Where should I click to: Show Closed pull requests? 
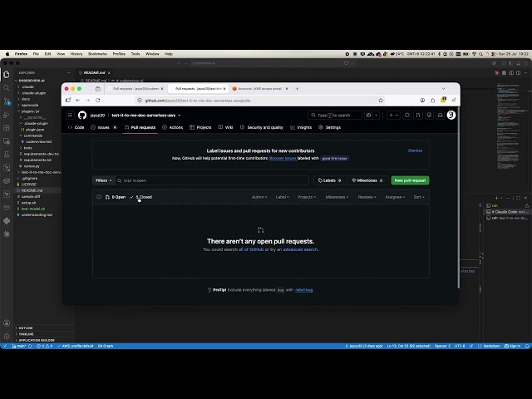[141, 197]
